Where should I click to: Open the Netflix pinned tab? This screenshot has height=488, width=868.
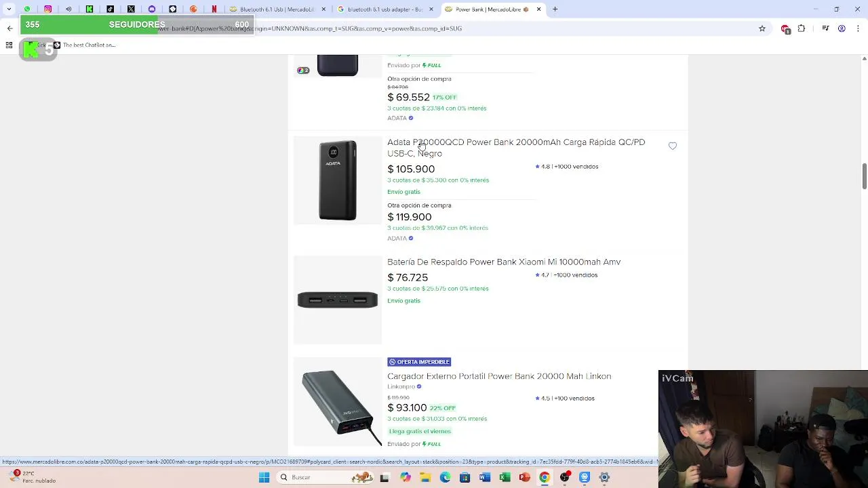point(214,9)
